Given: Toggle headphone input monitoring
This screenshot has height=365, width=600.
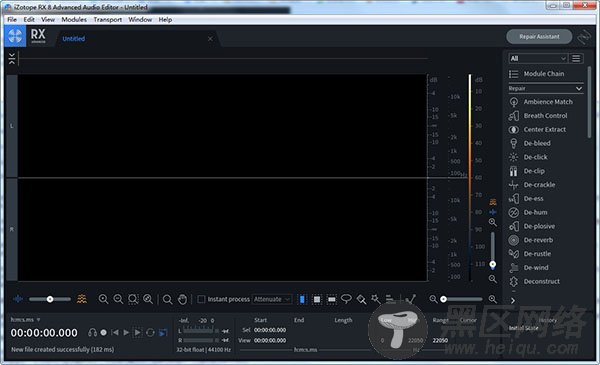Looking at the screenshot, I should tap(92, 332).
